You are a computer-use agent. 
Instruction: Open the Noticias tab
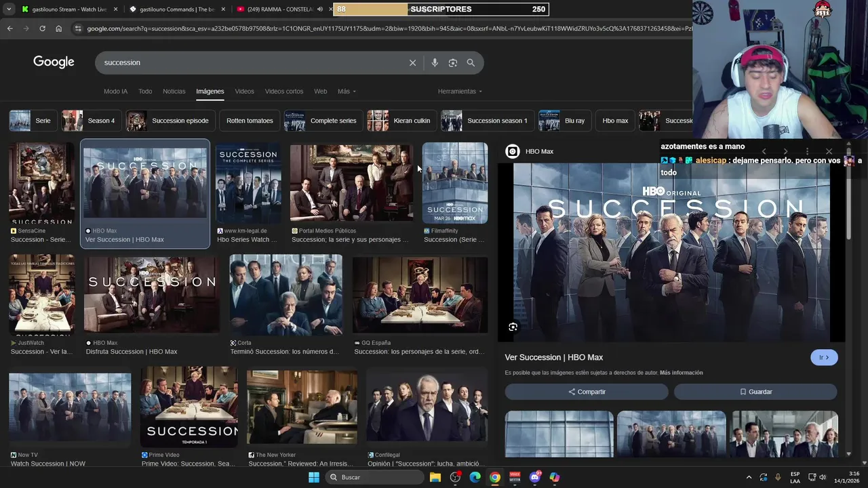(174, 91)
